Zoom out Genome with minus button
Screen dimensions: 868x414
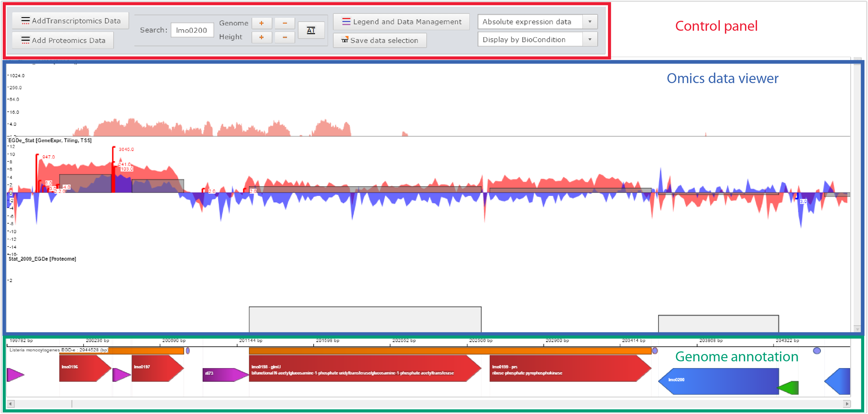pyautogui.click(x=285, y=23)
